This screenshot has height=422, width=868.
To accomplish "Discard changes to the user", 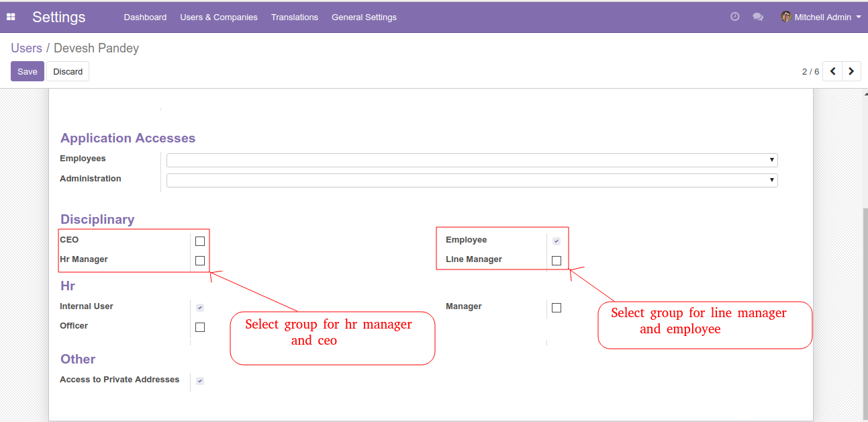I will point(68,71).
